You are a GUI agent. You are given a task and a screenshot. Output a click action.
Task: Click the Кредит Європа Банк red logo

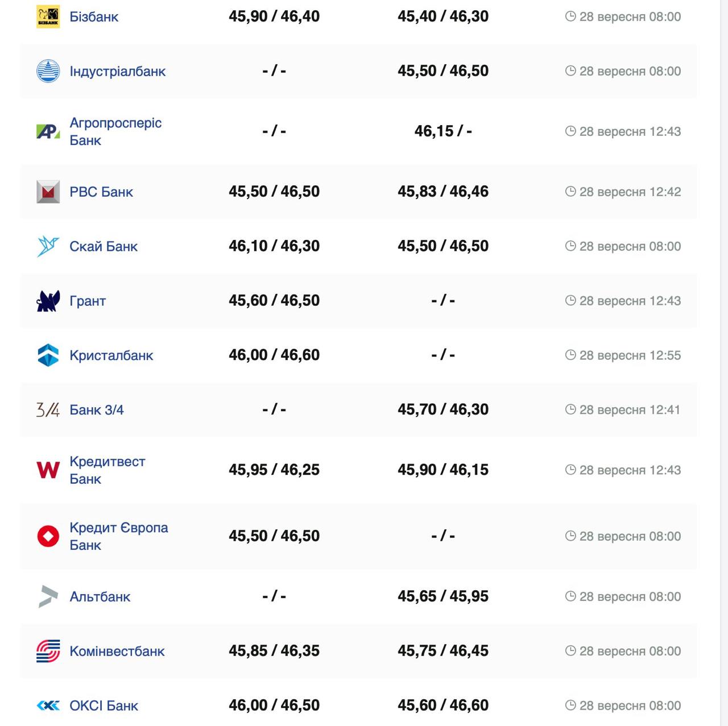tap(48, 536)
